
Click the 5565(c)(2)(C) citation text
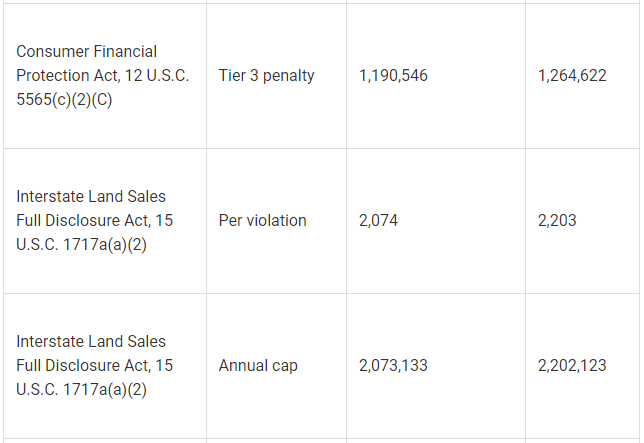pyautogui.click(x=64, y=99)
